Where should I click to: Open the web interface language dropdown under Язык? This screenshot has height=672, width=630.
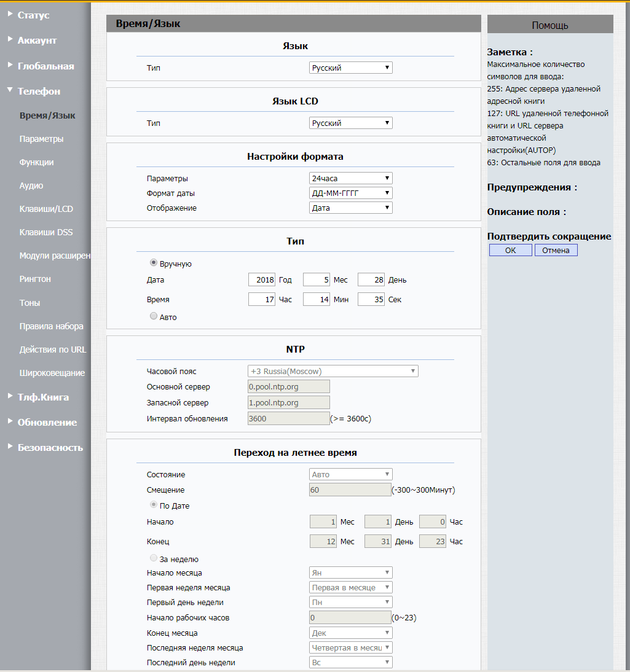pyautogui.click(x=350, y=68)
